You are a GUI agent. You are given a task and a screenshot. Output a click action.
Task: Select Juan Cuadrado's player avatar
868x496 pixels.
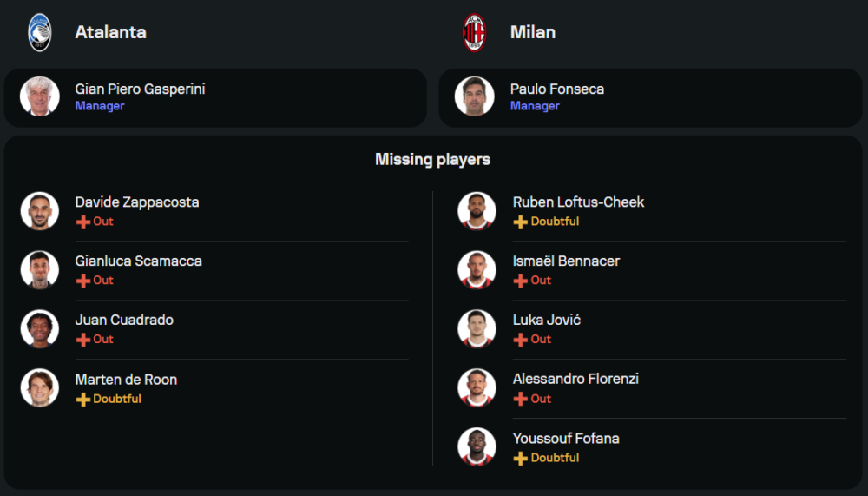coord(40,328)
